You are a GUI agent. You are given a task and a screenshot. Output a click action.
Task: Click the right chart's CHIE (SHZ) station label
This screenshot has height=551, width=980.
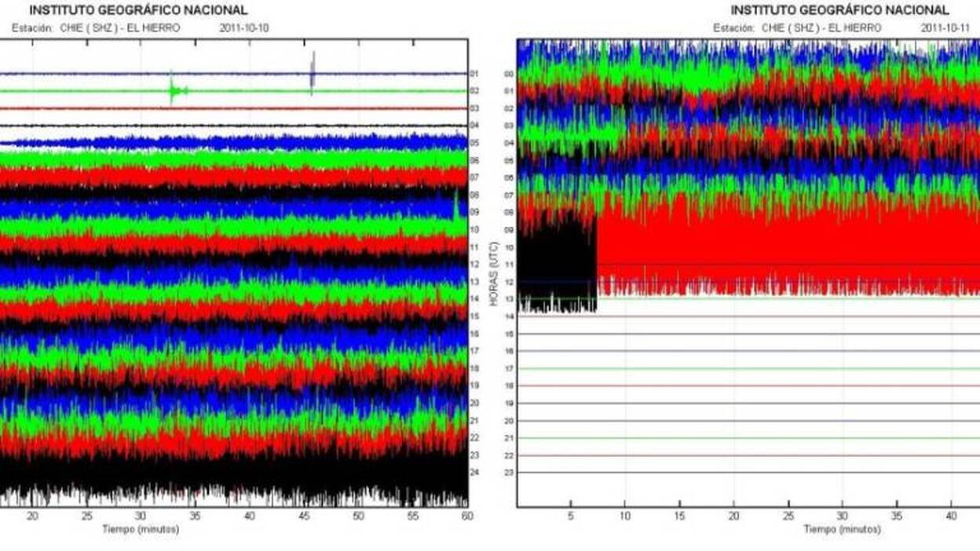[x=797, y=27]
